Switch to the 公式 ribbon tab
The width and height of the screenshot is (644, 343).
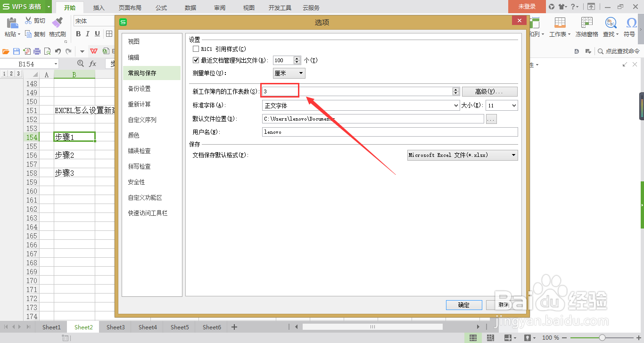tap(161, 7)
